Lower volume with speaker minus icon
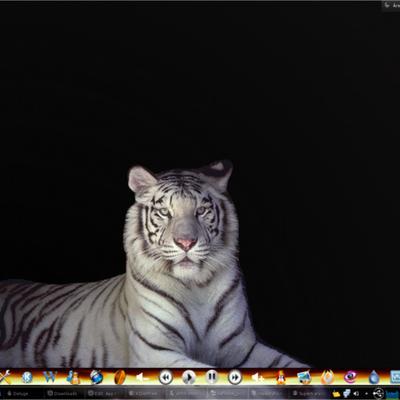Image resolution: width=400 pixels, height=400 pixels. click(142, 377)
